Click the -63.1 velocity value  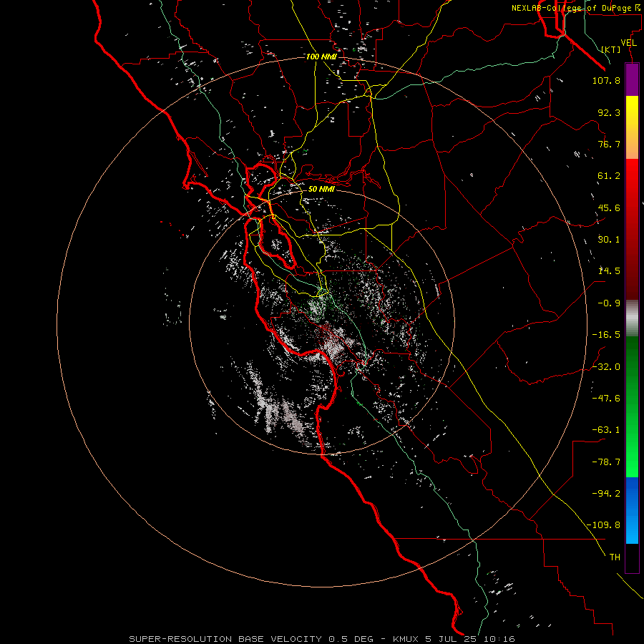point(606,430)
